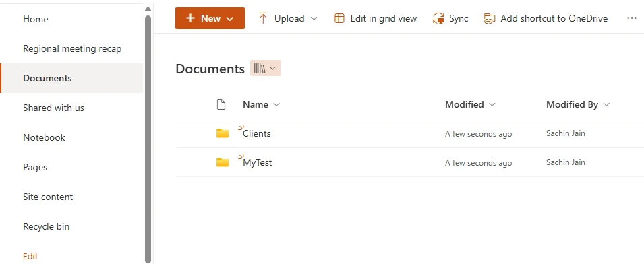Go to Home in left navigation

(x=36, y=20)
